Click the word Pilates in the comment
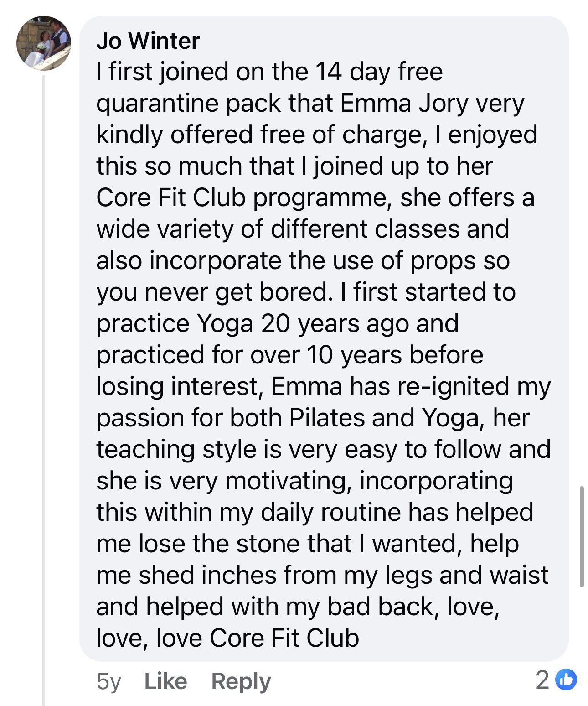The width and height of the screenshot is (588, 706). point(327,417)
